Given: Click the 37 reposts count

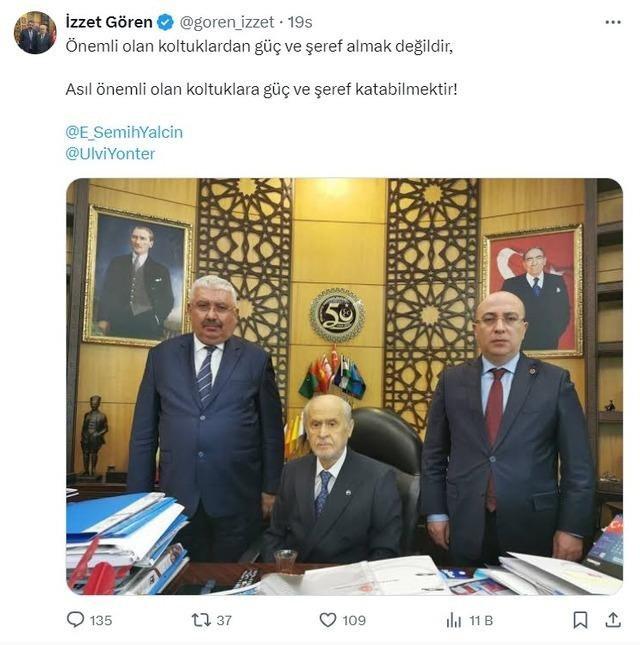Looking at the screenshot, I should pyautogui.click(x=224, y=620).
